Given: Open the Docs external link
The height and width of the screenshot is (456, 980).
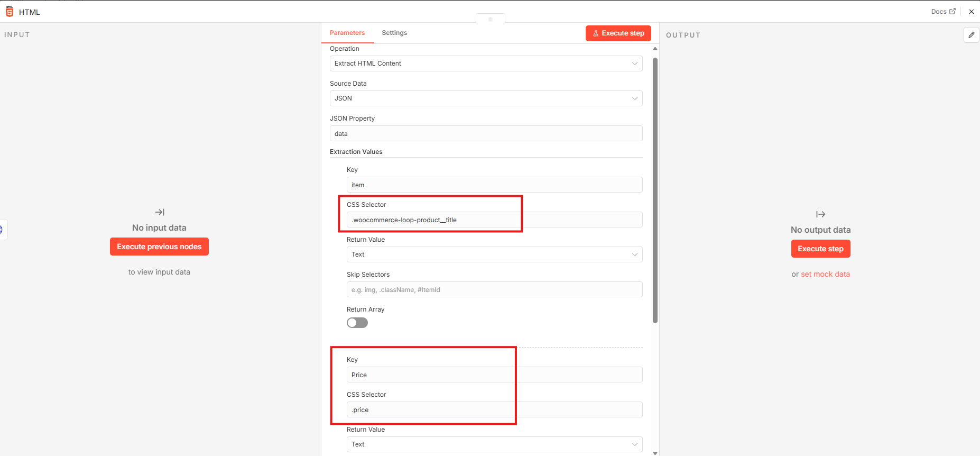Looking at the screenshot, I should [x=943, y=12].
